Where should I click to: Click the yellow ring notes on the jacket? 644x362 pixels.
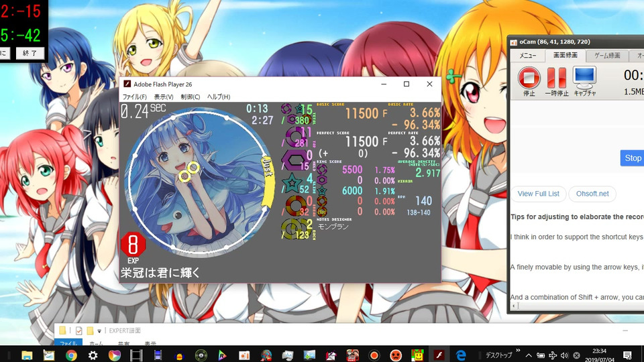point(189,172)
